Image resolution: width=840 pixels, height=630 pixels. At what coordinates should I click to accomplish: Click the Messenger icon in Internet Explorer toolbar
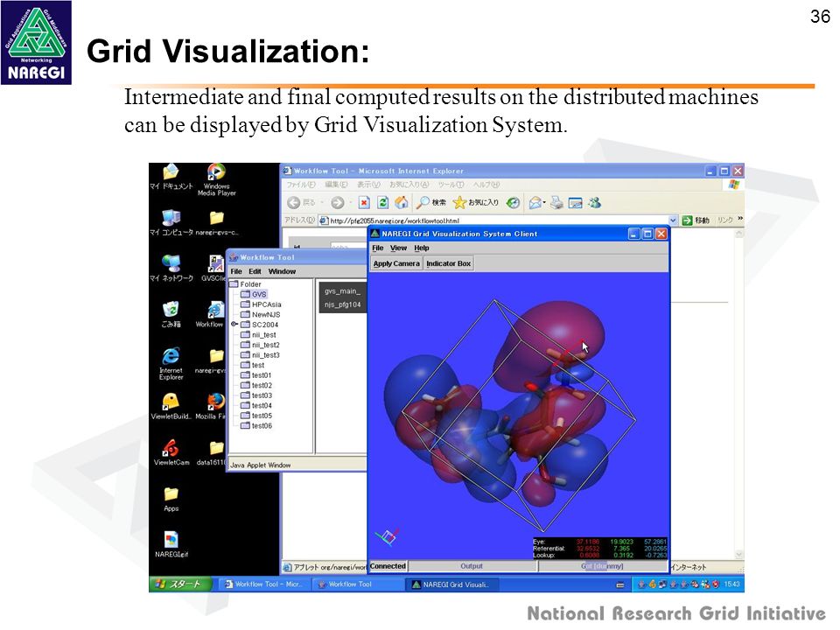click(595, 202)
